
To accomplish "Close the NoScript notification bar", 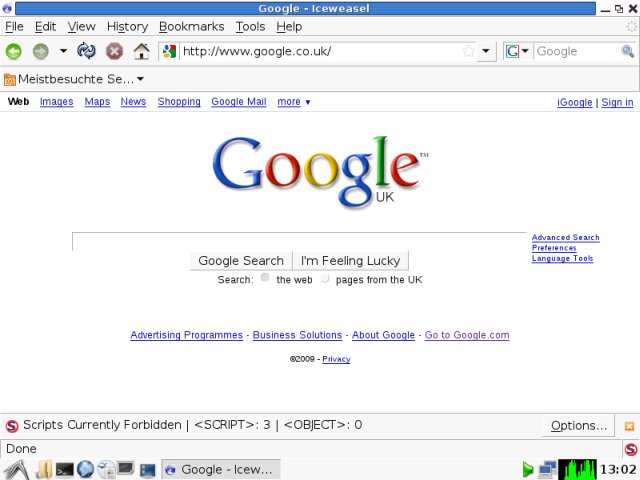I will tap(629, 426).
